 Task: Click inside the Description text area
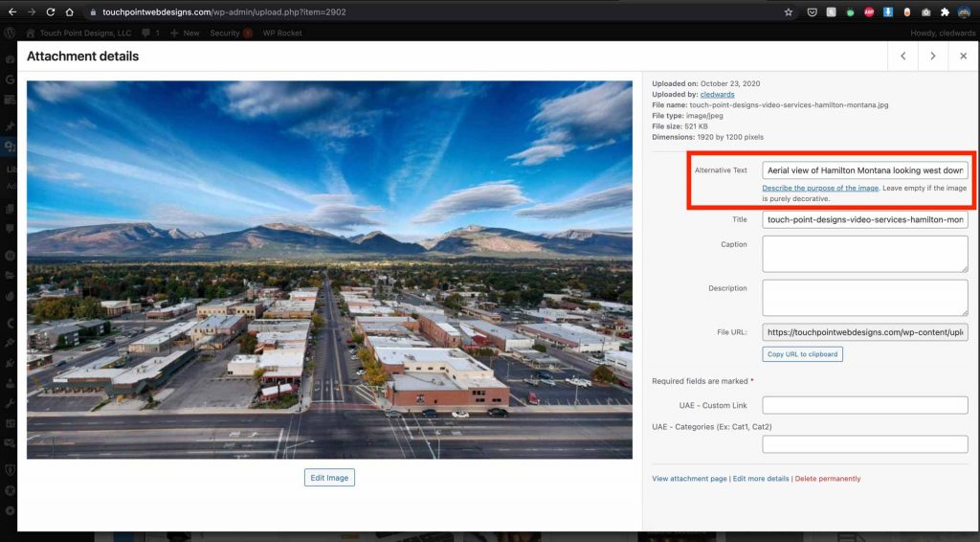coord(865,297)
